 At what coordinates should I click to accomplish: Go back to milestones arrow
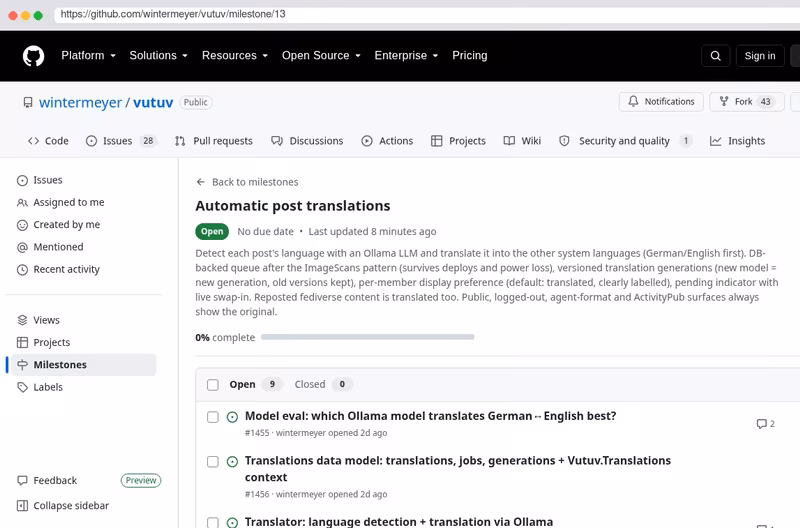[x=201, y=182]
